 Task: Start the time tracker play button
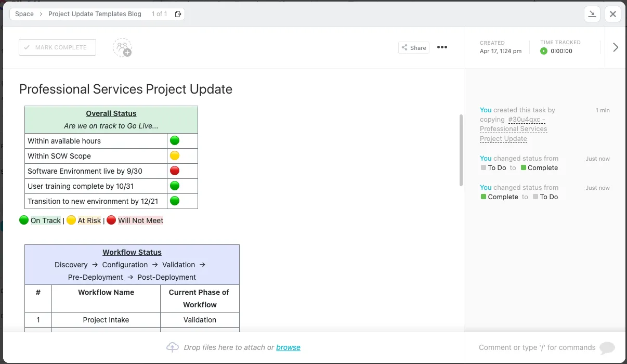(544, 51)
